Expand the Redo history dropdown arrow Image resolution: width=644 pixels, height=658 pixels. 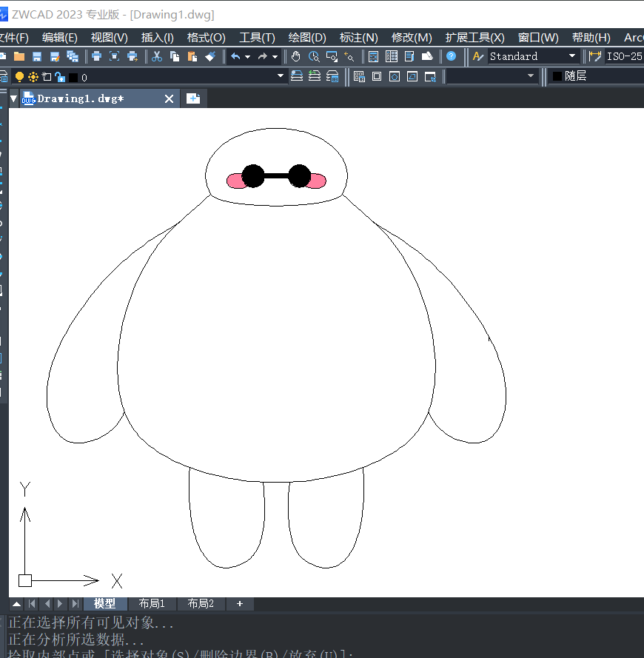275,57
